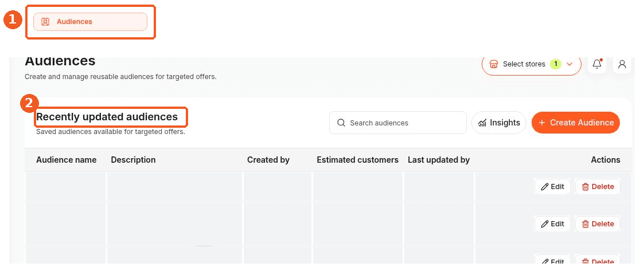Click Edit in the first audience row
Screen dimensions: 644x275
tap(552, 187)
